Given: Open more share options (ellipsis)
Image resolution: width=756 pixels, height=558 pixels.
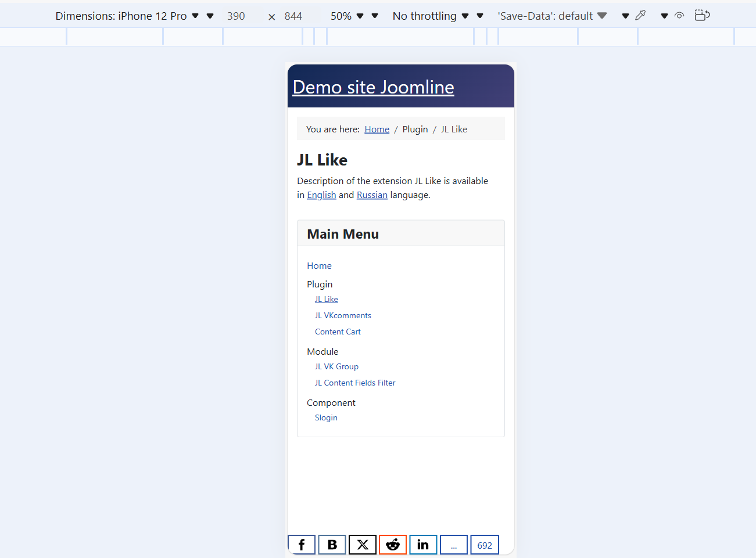Looking at the screenshot, I should pos(454,545).
